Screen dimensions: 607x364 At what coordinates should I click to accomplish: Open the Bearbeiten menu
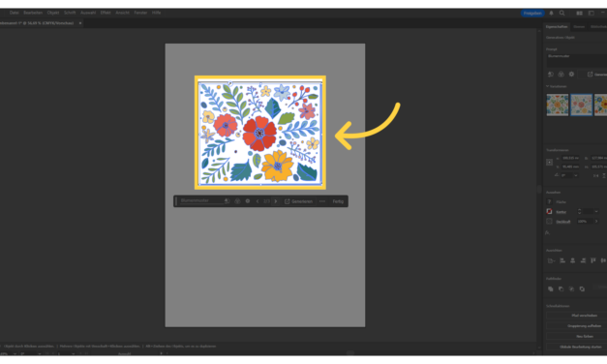pyautogui.click(x=33, y=13)
